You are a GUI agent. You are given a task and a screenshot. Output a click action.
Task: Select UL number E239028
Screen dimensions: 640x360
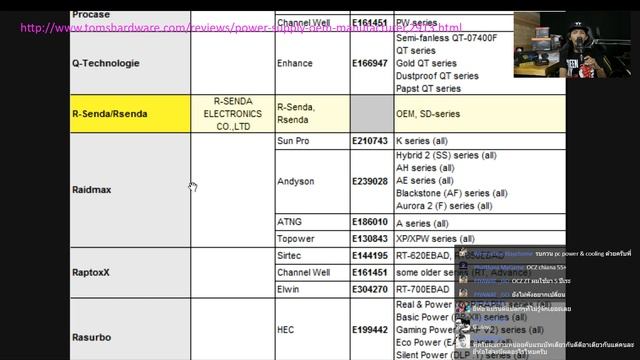[x=370, y=181]
